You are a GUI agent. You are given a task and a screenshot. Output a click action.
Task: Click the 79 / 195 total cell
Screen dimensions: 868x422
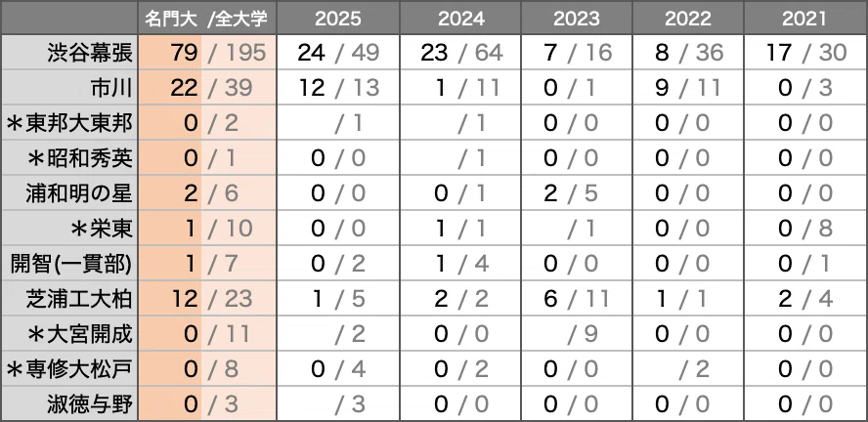pyautogui.click(x=207, y=53)
